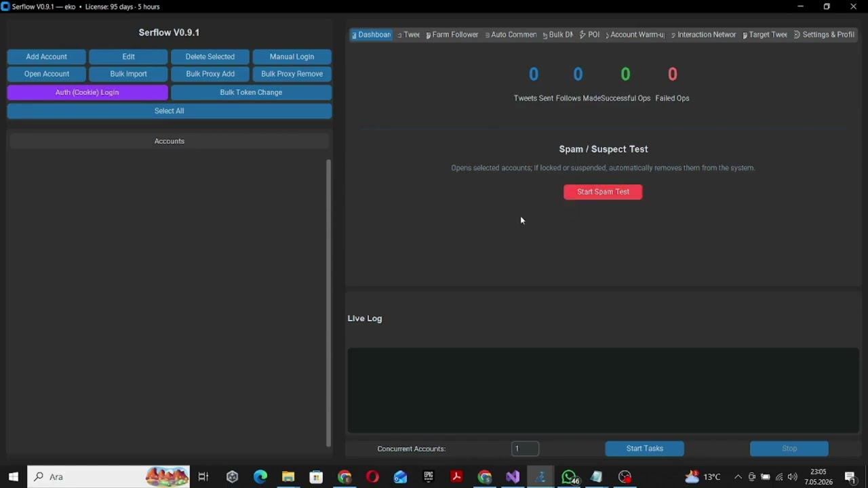
Task: Click the Accounts list header
Action: pyautogui.click(x=170, y=141)
